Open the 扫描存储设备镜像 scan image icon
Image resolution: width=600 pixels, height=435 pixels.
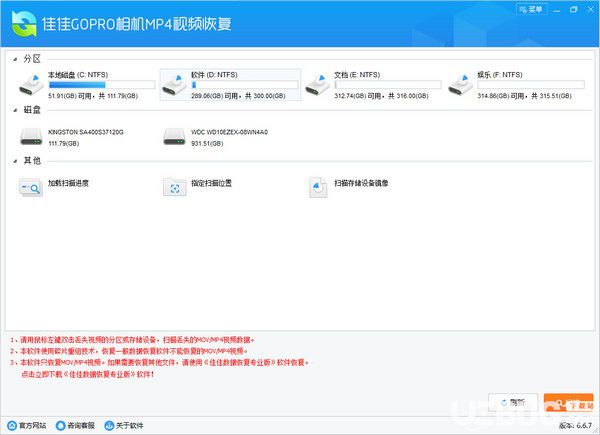point(318,187)
